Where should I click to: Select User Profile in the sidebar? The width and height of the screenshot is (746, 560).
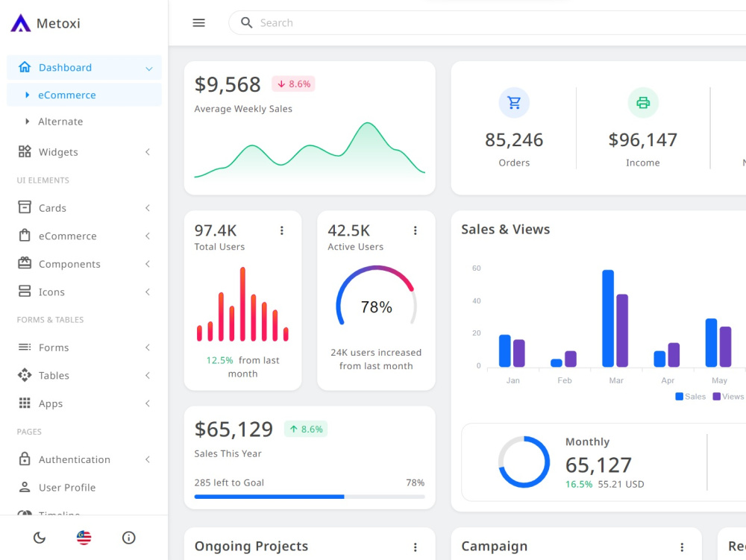point(67,487)
